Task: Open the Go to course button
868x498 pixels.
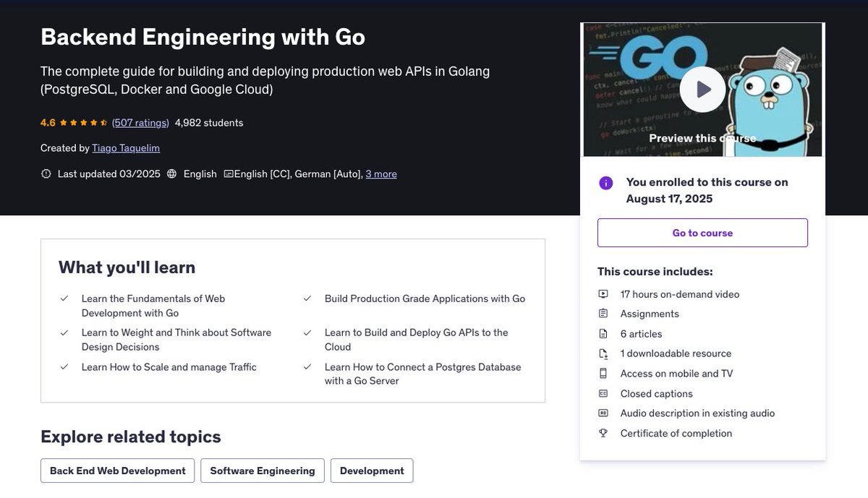Action: click(702, 233)
